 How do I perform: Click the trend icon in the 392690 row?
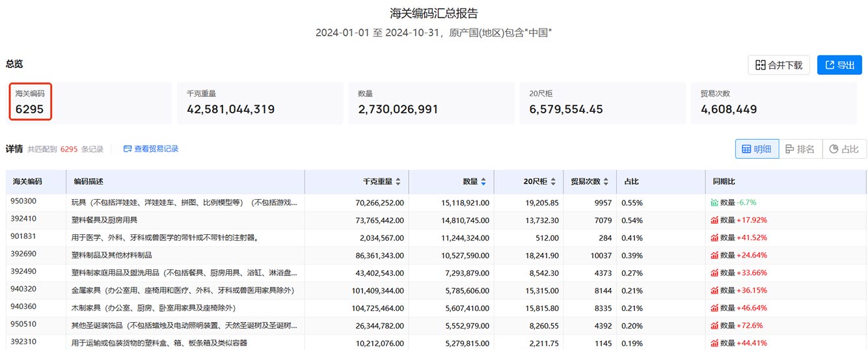click(x=714, y=255)
